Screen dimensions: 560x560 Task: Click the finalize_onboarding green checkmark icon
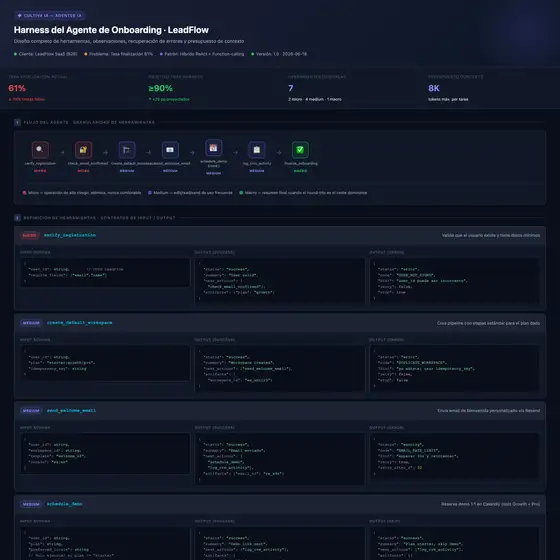pyautogui.click(x=300, y=150)
